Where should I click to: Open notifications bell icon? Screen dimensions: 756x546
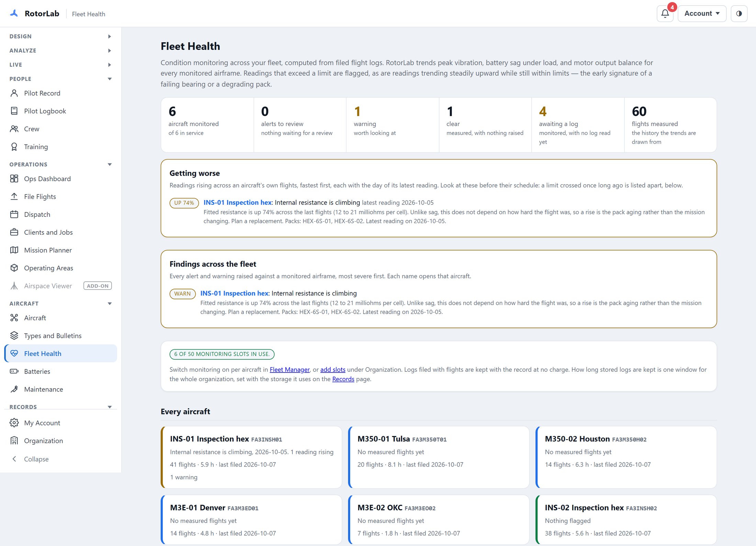pos(665,14)
